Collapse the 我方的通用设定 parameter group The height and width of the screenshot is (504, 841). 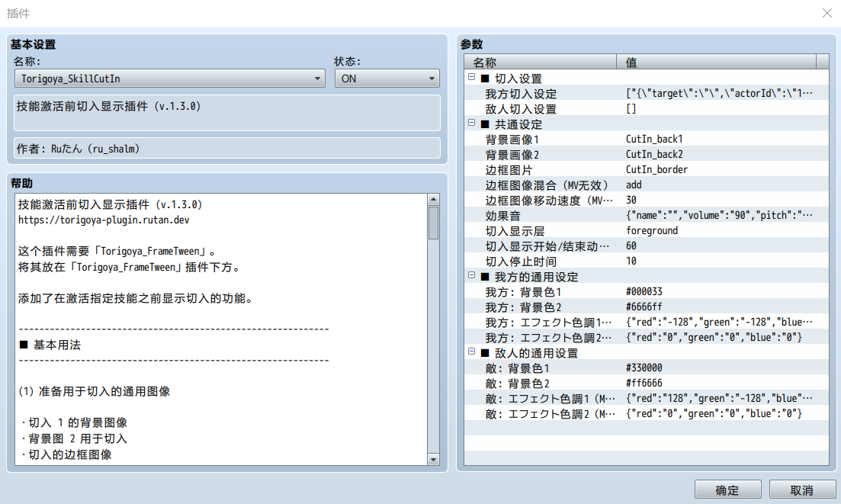click(x=471, y=275)
